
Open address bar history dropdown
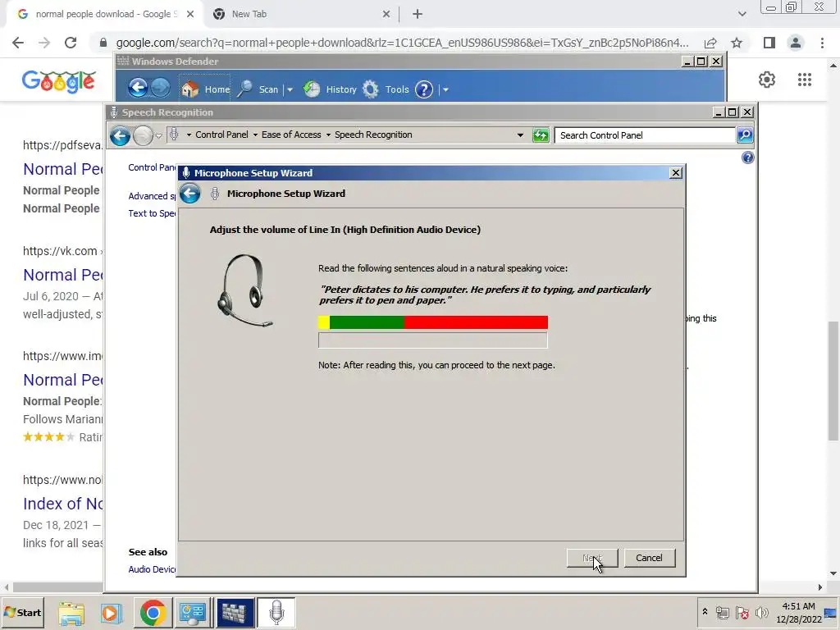[520, 135]
